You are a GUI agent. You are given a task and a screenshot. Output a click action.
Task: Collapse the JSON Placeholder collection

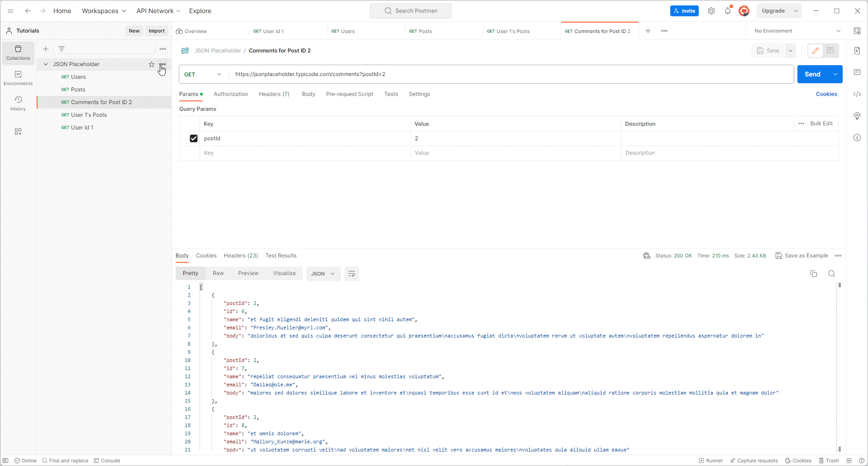point(46,64)
